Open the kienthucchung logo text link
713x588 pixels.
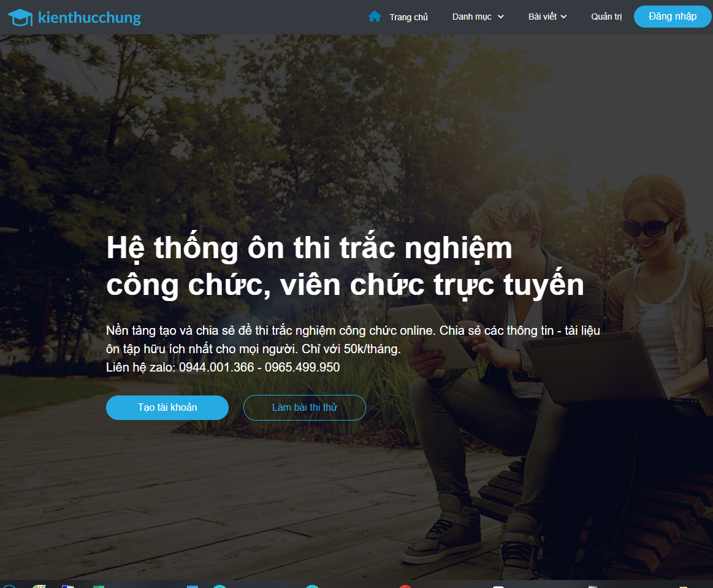(90, 17)
